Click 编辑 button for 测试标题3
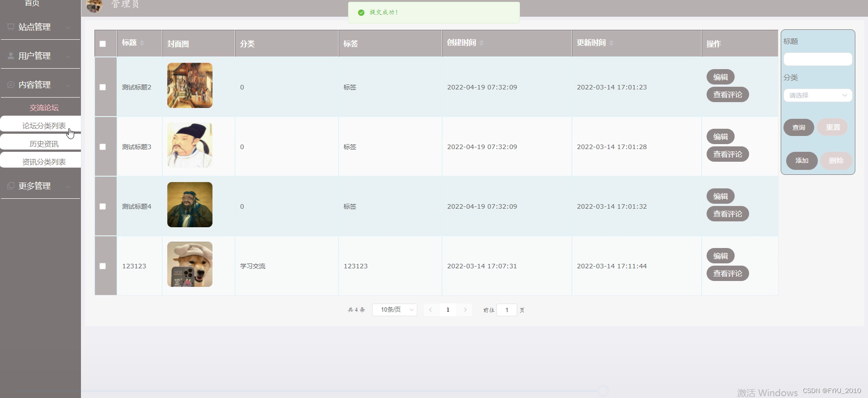868x398 pixels. click(x=721, y=136)
